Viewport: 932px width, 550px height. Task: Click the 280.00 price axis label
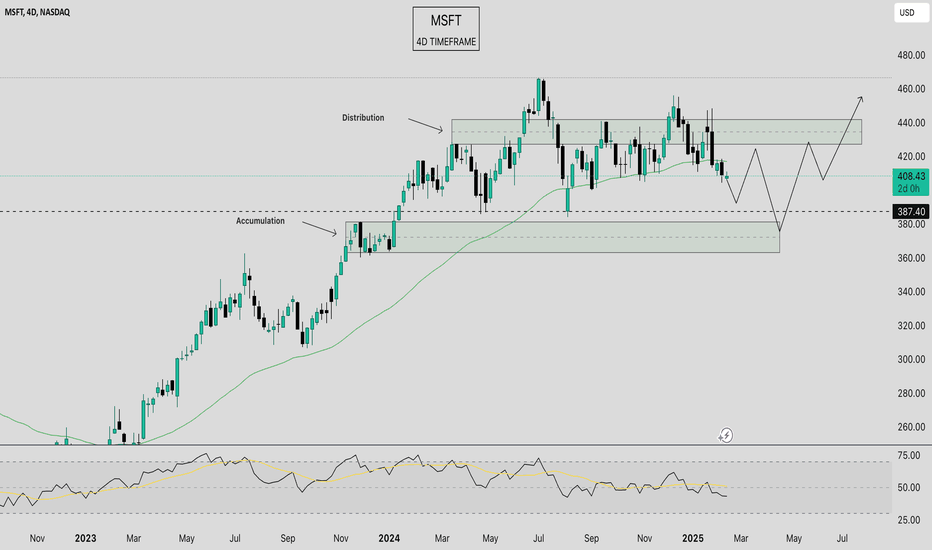point(911,394)
